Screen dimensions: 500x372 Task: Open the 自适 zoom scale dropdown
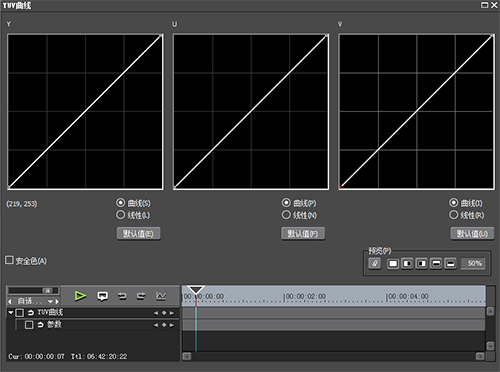50,301
